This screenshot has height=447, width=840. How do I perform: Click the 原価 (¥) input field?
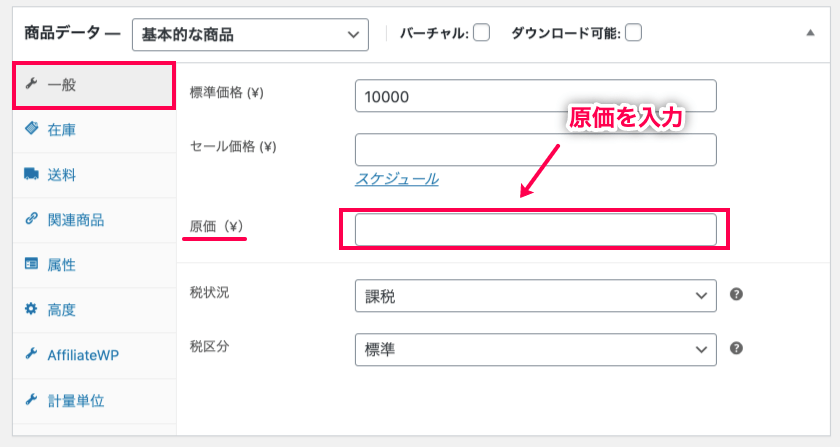(536, 230)
